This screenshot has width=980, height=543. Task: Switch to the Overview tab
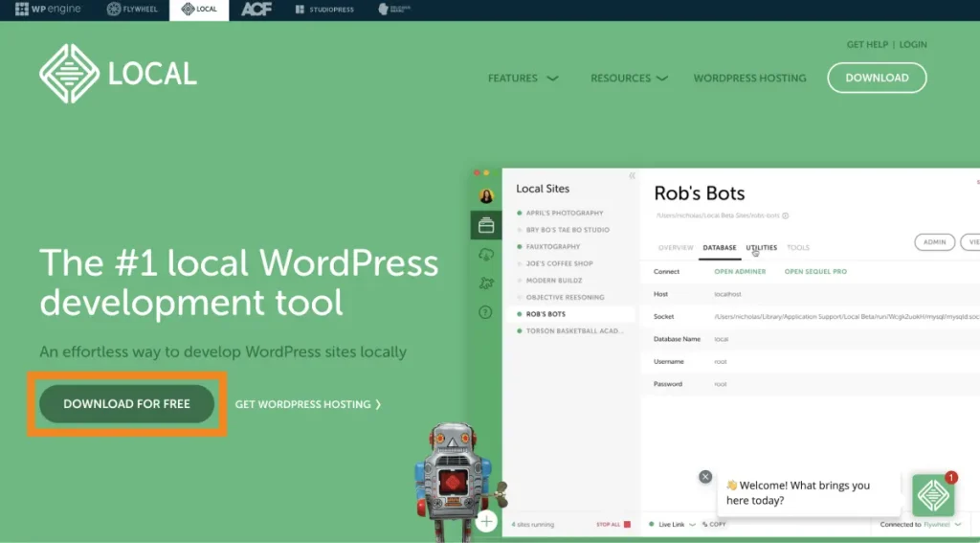click(x=676, y=248)
